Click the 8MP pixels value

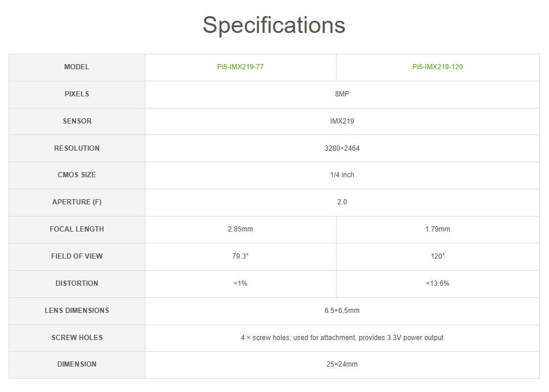[342, 94]
